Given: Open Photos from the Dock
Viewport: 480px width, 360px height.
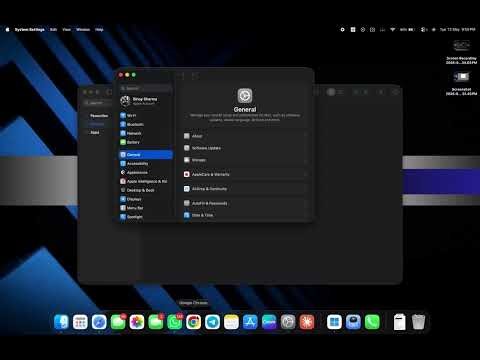Looking at the screenshot, I should click(137, 322).
